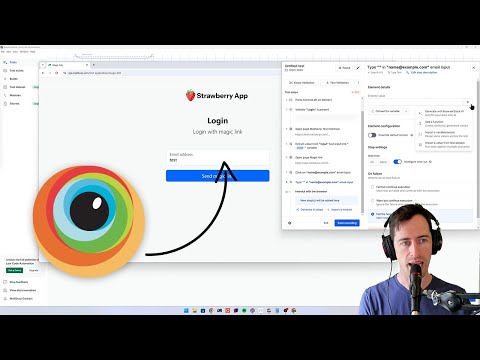This screenshot has height=360, width=480.
Task: Choose Import a variable/secret menu option
Action: [x=444, y=134]
